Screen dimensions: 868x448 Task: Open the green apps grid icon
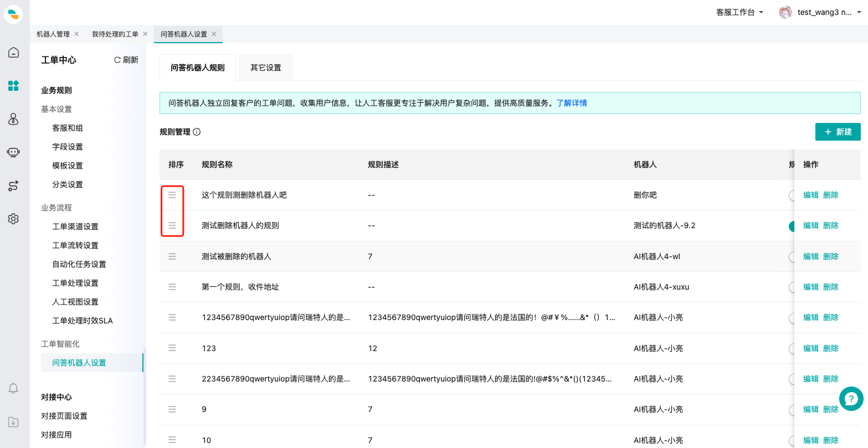click(x=13, y=86)
